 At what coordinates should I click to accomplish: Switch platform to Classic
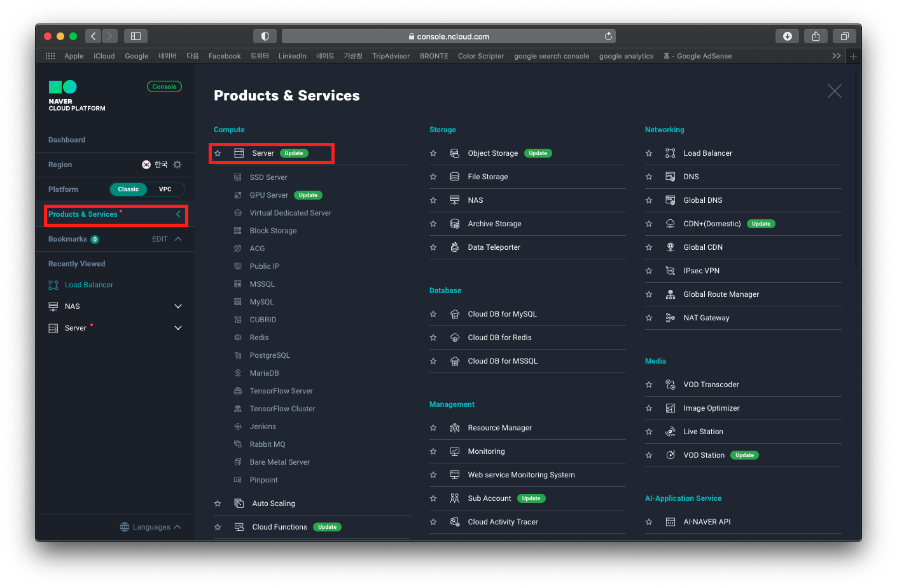(129, 189)
